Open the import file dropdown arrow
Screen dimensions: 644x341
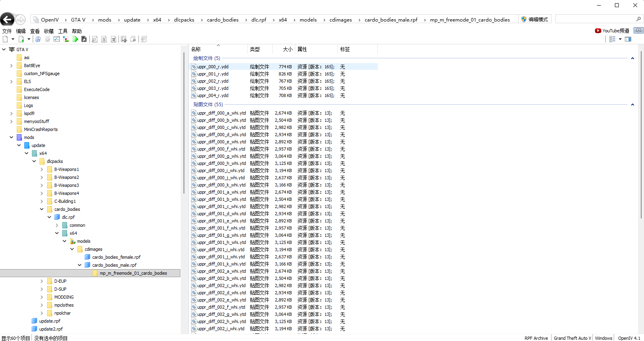[x=29, y=39]
